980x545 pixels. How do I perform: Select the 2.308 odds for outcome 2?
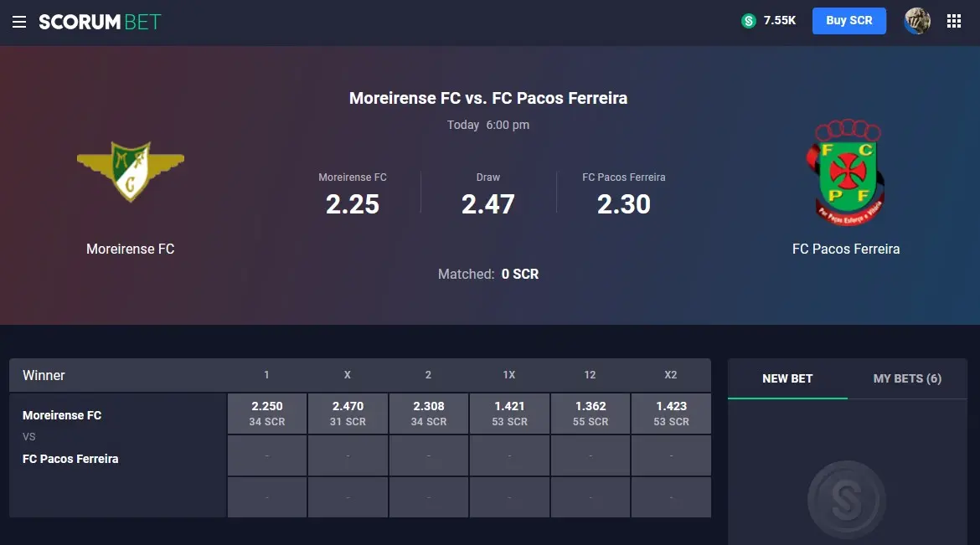pyautogui.click(x=429, y=413)
